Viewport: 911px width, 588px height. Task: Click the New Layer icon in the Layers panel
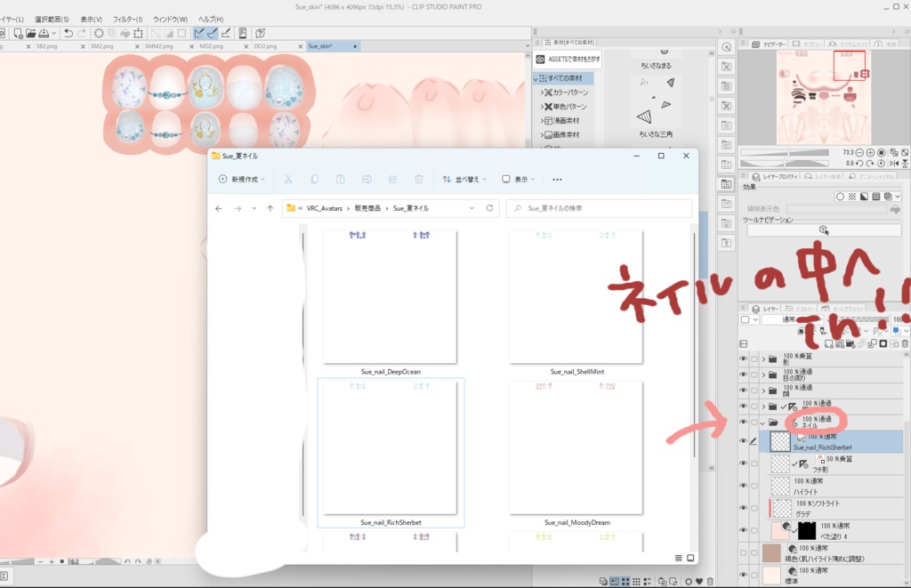point(829,342)
